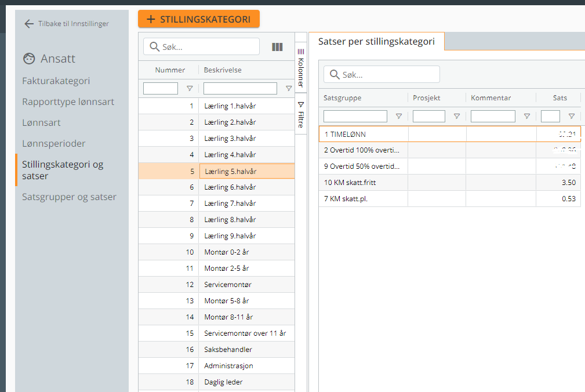Select Satser per stillingskategori tab
585x392 pixels.
click(376, 41)
